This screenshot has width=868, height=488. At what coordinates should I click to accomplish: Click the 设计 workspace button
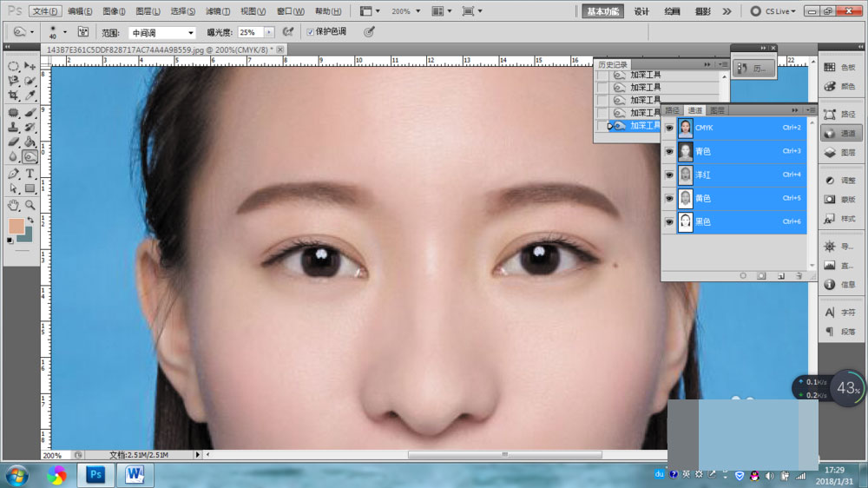coord(641,11)
